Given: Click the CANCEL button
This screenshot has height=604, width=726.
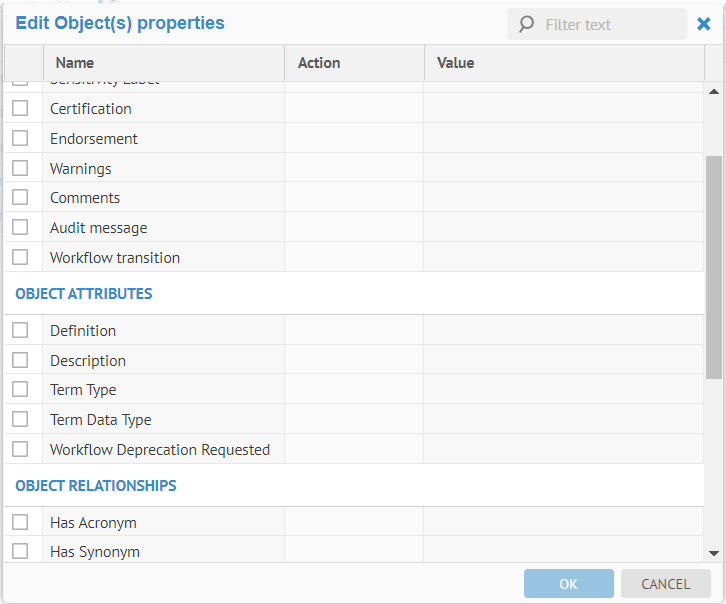Looking at the screenshot, I should pyautogui.click(x=665, y=584).
